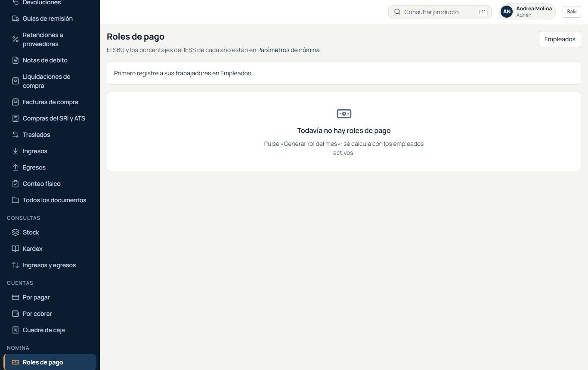Viewport: 588px width, 370px height.
Task: Click the wallet icon beside Por cobrar
Action: 15,314
